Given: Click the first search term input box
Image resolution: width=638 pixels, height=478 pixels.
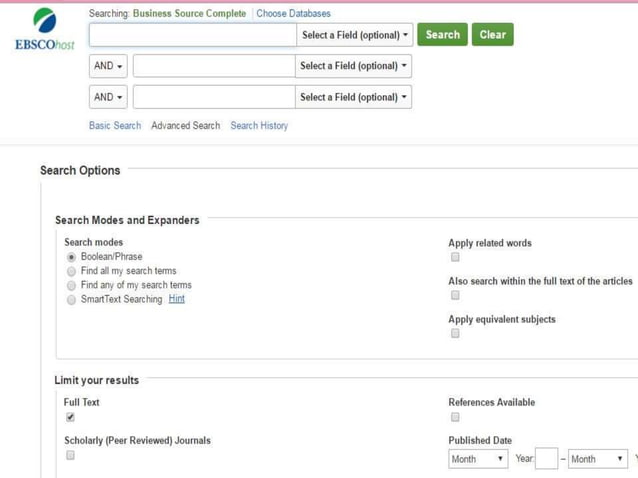Looking at the screenshot, I should (192, 35).
